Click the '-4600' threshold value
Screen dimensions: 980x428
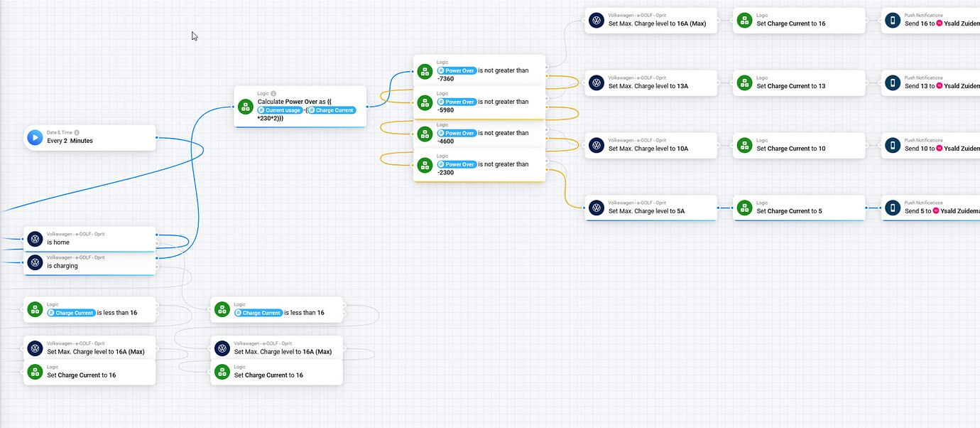coord(446,141)
